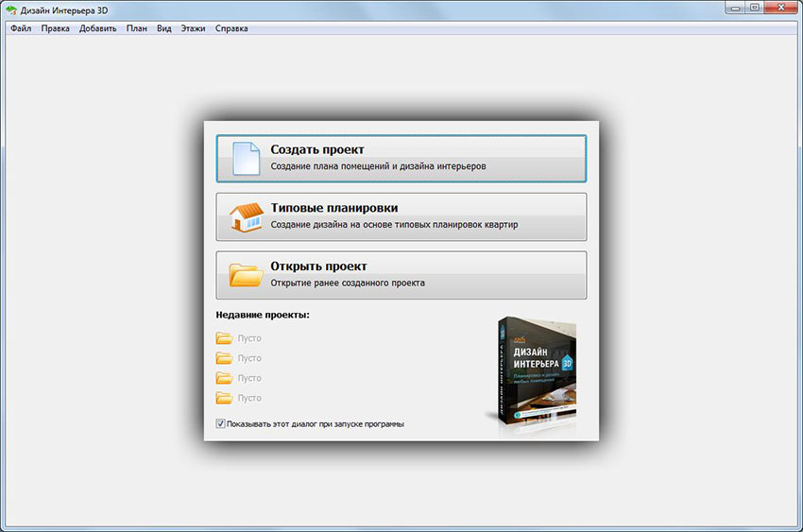Click the Дизайн Интерьера 3D product box image

536,369
